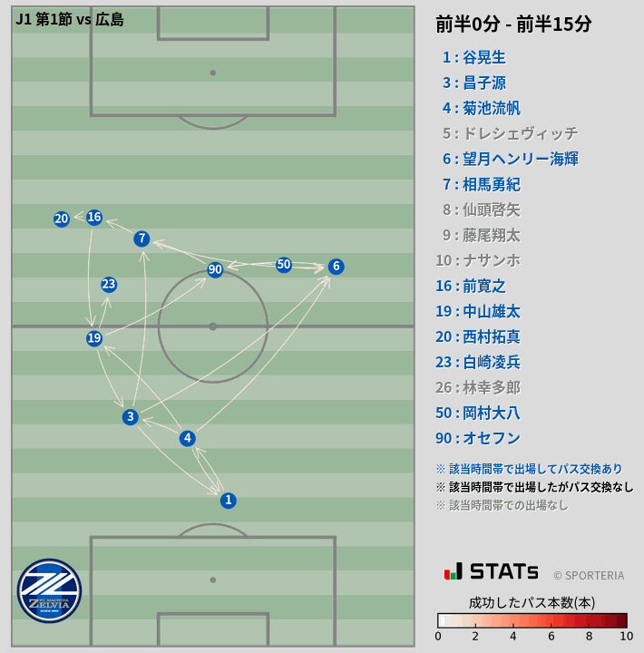Select 1 : 谷晃生 in the player list
644x653 pixels.
click(x=473, y=57)
